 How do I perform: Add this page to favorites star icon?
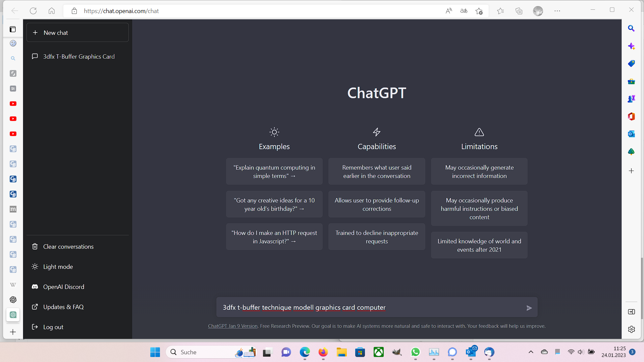479,11
